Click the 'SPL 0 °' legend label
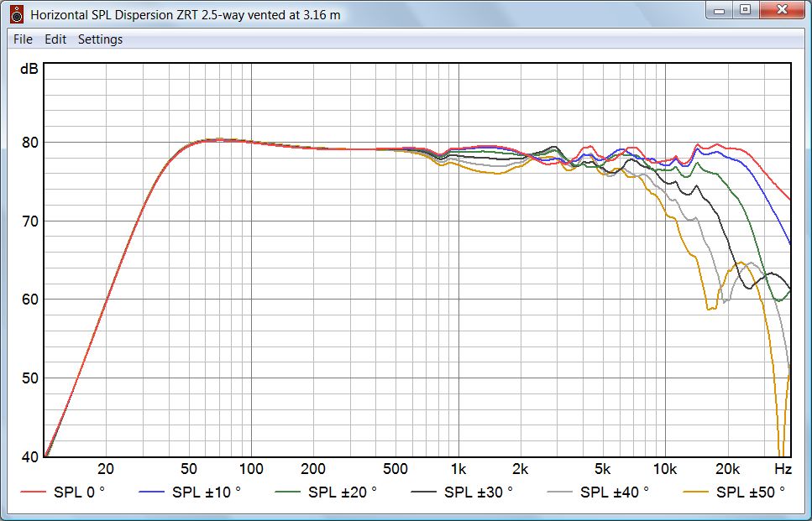 tap(79, 492)
